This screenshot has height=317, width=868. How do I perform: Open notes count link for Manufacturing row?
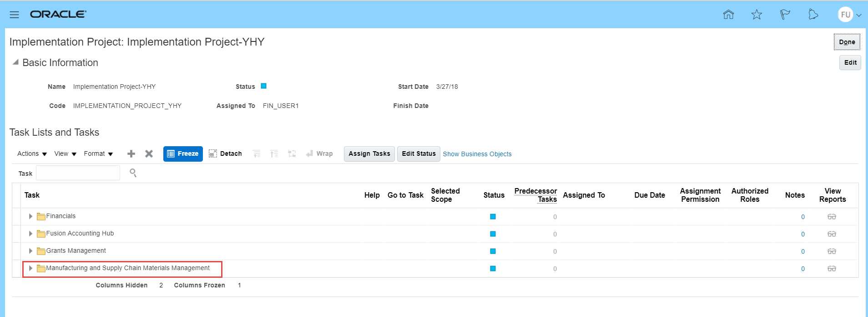(x=803, y=269)
